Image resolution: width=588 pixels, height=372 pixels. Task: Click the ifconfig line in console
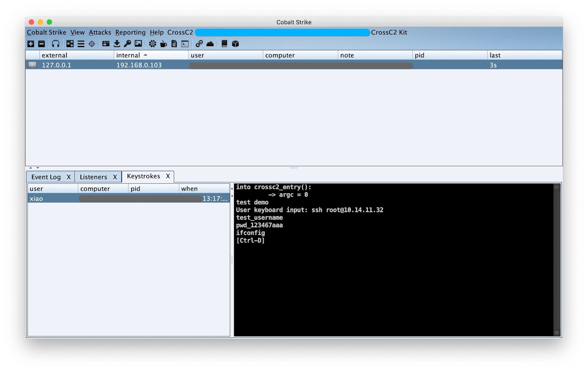(250, 233)
